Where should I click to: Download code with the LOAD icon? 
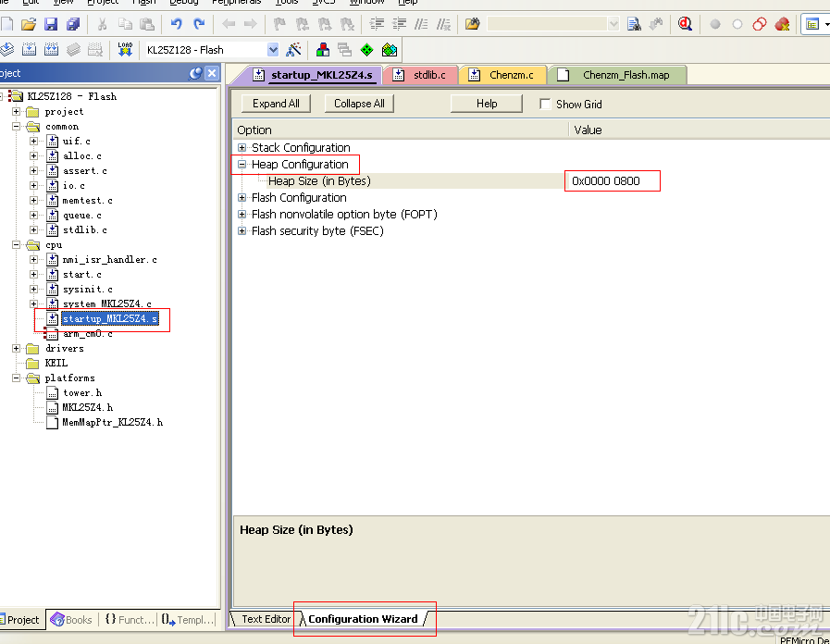[126, 50]
